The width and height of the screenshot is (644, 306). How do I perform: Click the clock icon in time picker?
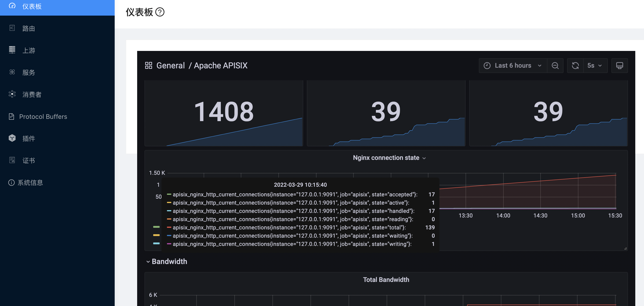[x=487, y=66]
